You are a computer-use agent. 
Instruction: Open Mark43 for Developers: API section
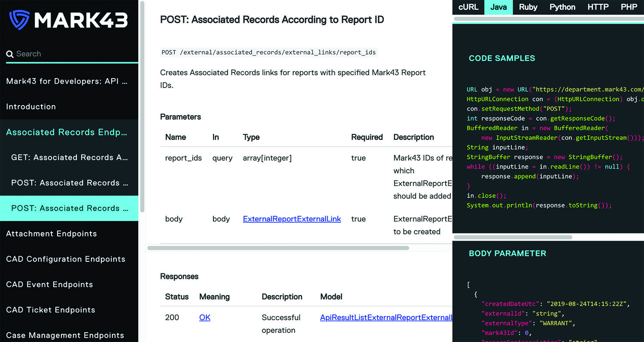(x=67, y=81)
